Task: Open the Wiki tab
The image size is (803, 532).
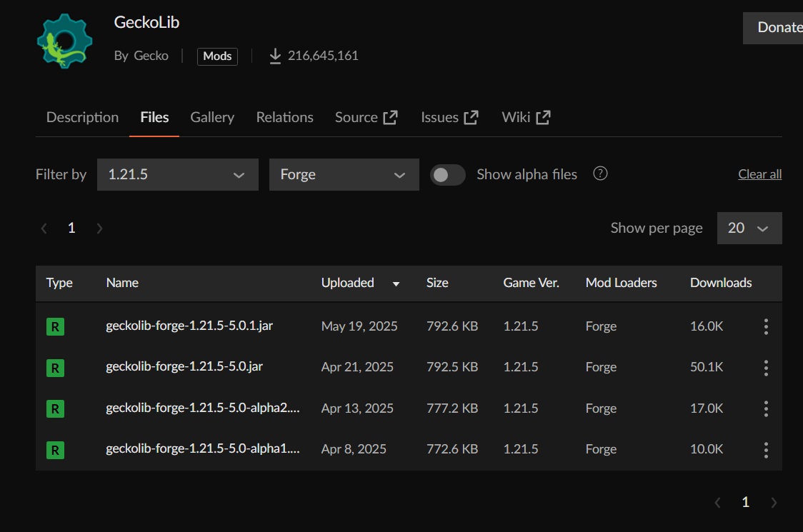Action: [x=526, y=117]
